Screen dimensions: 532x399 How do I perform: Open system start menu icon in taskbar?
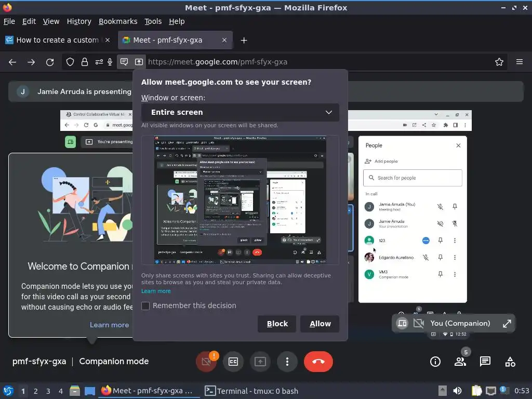8,391
